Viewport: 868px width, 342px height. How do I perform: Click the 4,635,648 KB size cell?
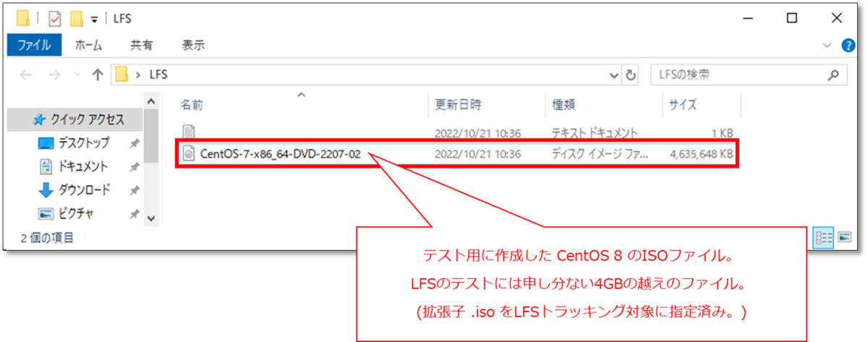point(702,154)
